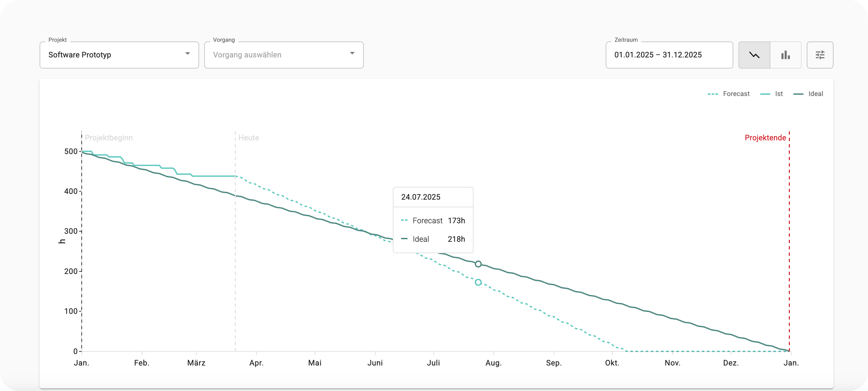Image resolution: width=868 pixels, height=391 pixels.
Task: Open chart filter settings icon
Action: (820, 55)
